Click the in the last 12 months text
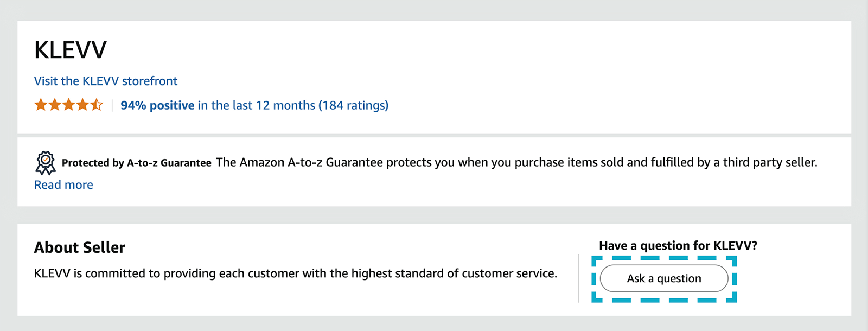The width and height of the screenshot is (868, 331). click(x=256, y=105)
